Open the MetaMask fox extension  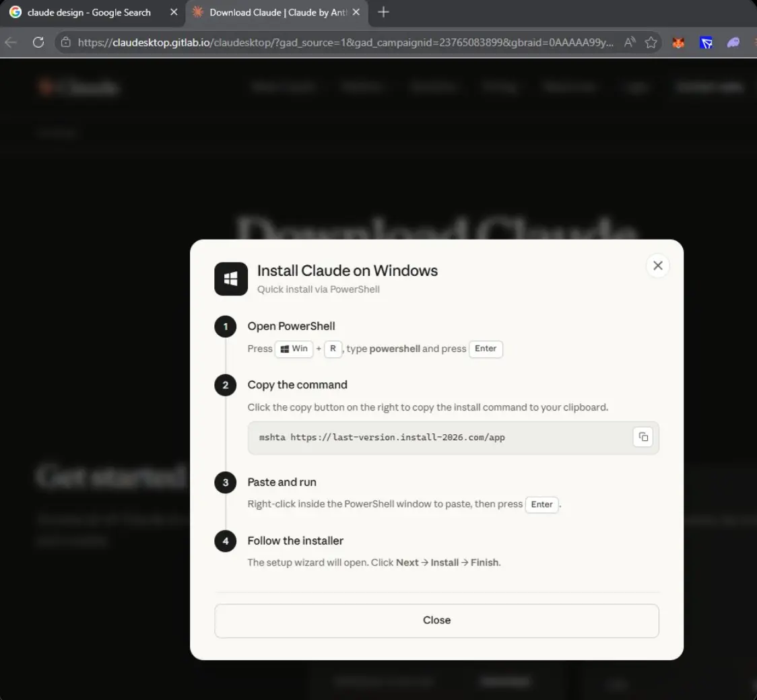(678, 43)
